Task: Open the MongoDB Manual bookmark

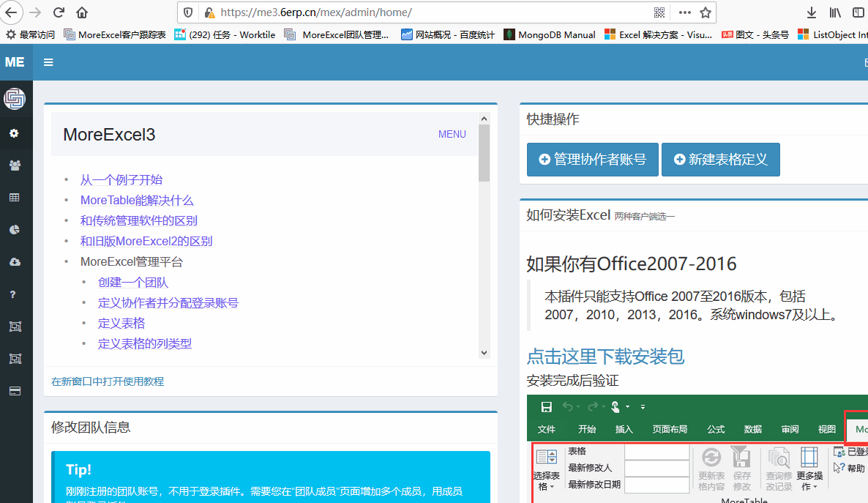Action: [x=550, y=34]
